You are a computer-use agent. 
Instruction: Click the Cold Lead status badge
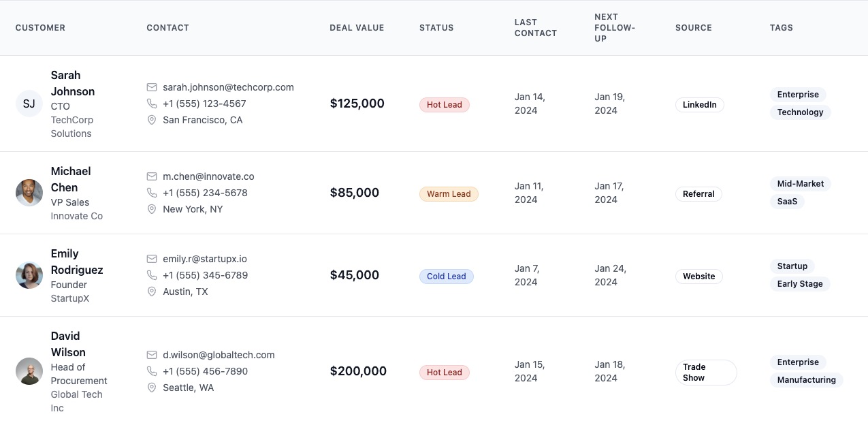(447, 277)
